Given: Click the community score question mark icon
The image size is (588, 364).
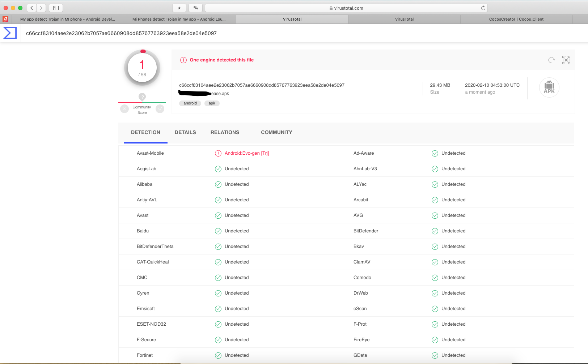Looking at the screenshot, I should pos(142,97).
